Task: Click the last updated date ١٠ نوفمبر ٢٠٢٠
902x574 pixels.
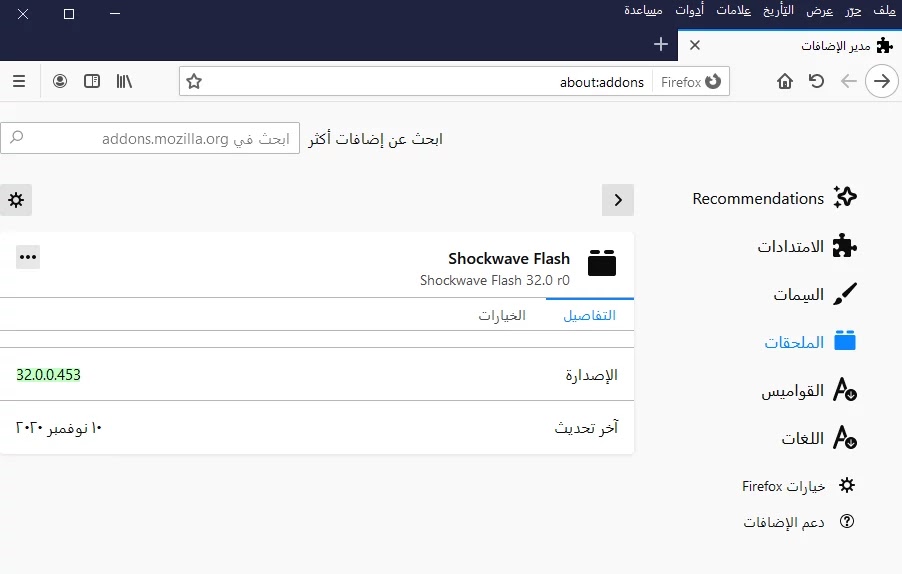Action: [59, 428]
